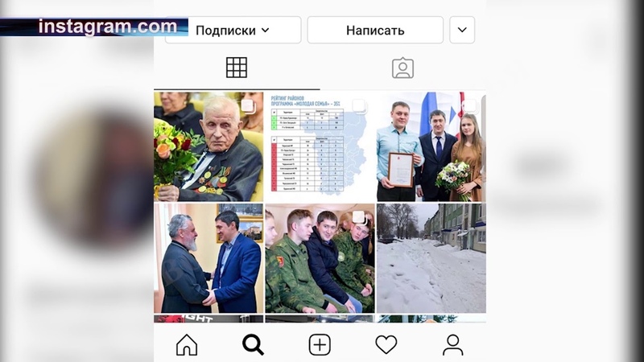Click the carousel icon on rating chart
Screen dimensions: 644x362
click(x=359, y=106)
